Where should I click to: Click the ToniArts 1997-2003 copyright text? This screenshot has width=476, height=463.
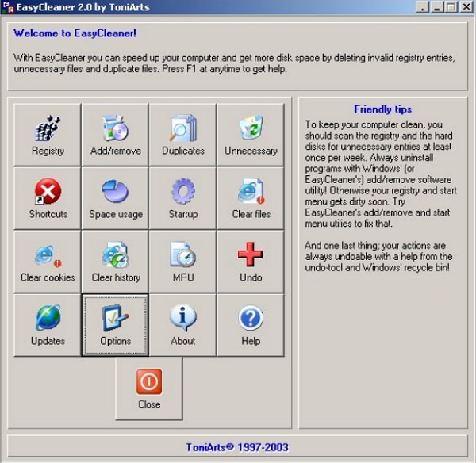237,447
